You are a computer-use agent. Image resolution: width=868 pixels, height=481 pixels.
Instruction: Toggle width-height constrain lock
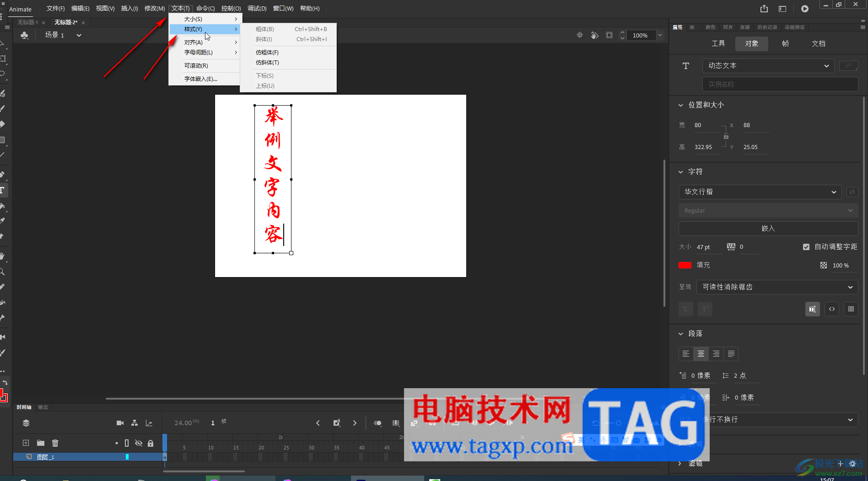click(726, 136)
